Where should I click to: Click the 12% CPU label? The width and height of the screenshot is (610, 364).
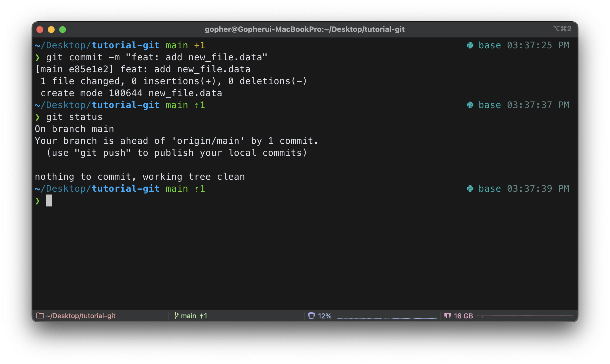325,316
